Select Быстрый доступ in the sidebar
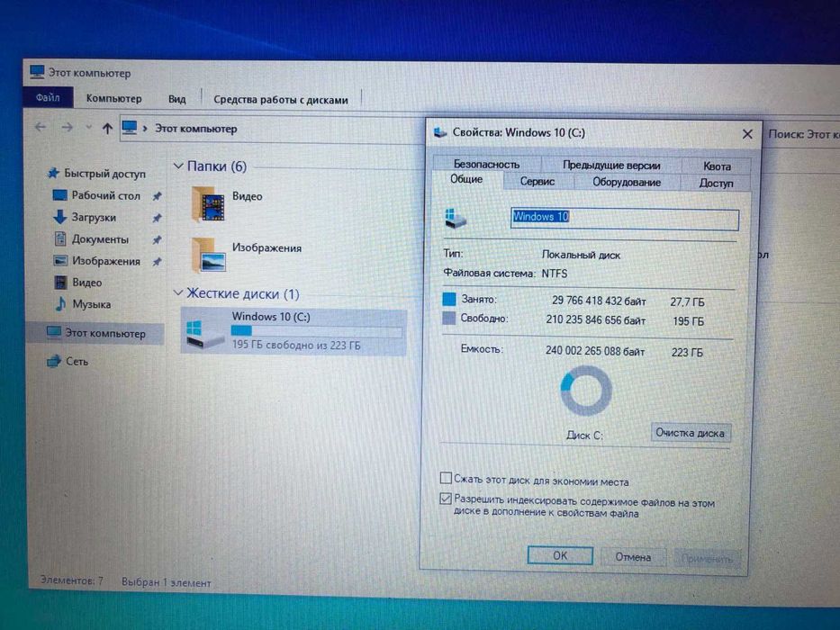840x630 pixels. point(104,174)
